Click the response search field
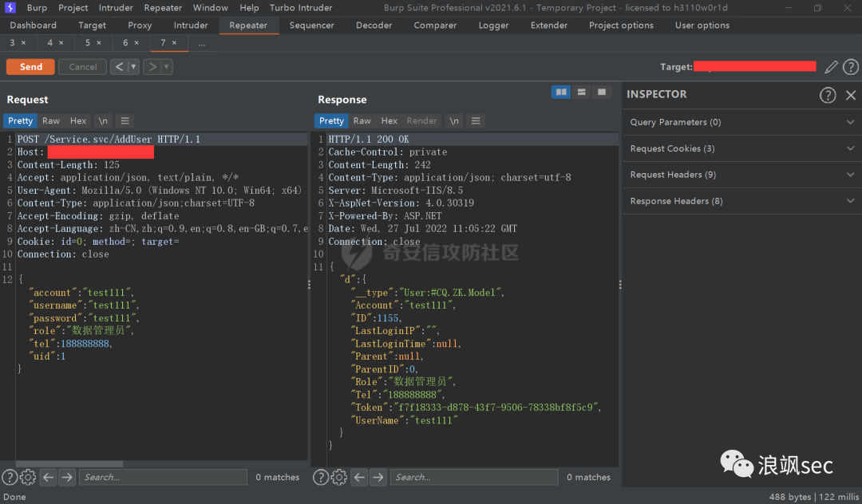The height and width of the screenshot is (504, 862). click(474, 477)
